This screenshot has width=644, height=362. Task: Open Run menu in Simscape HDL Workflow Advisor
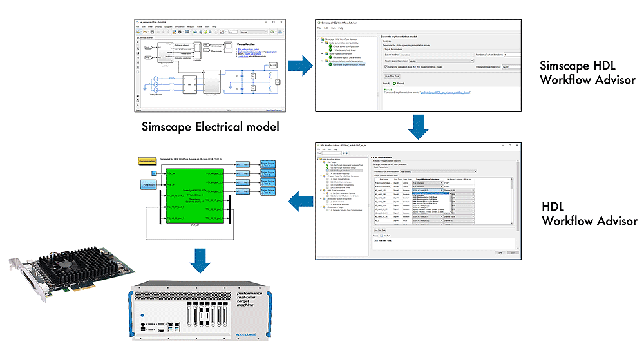pos(334,28)
